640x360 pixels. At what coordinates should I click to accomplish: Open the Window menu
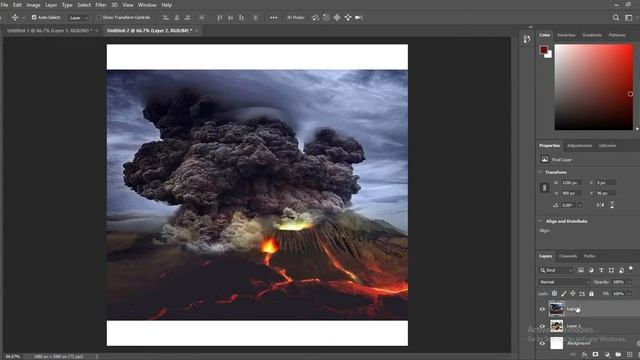(147, 5)
